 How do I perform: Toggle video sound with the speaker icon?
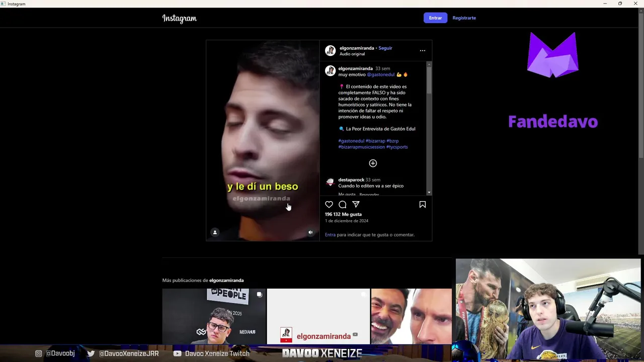(310, 232)
